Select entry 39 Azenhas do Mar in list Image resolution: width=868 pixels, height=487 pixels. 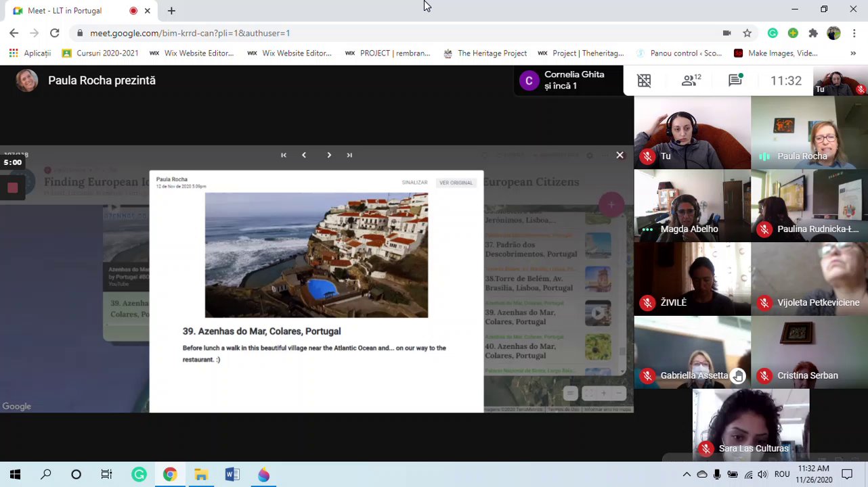pyautogui.click(x=520, y=317)
